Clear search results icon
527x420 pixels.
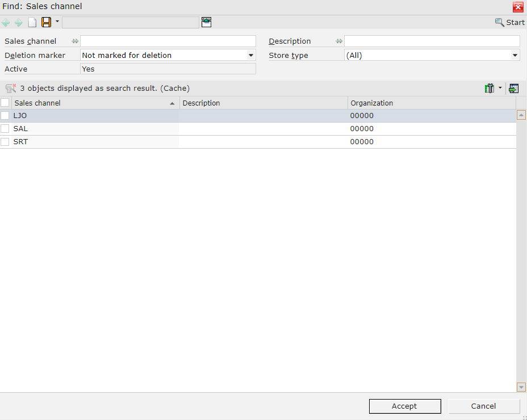(11, 89)
